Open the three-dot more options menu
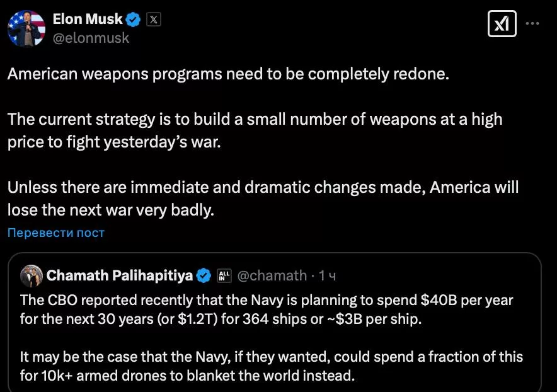 tap(532, 23)
